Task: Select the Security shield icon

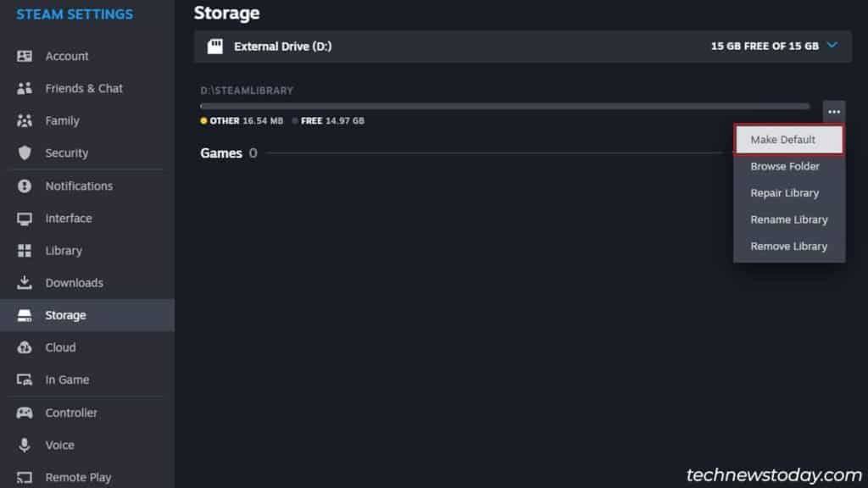Action: pos(25,153)
